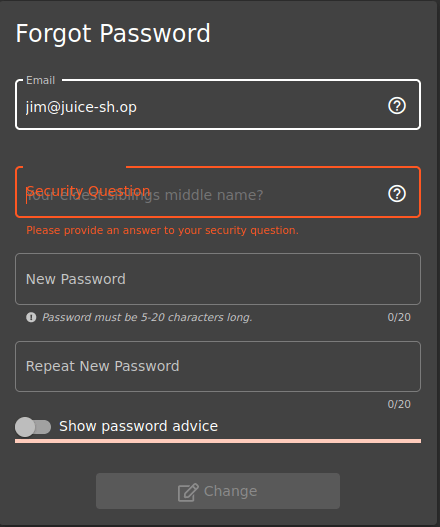This screenshot has height=527, width=440.
Task: Focus the Email input containing jim@juice-sh.op
Action: (x=218, y=105)
